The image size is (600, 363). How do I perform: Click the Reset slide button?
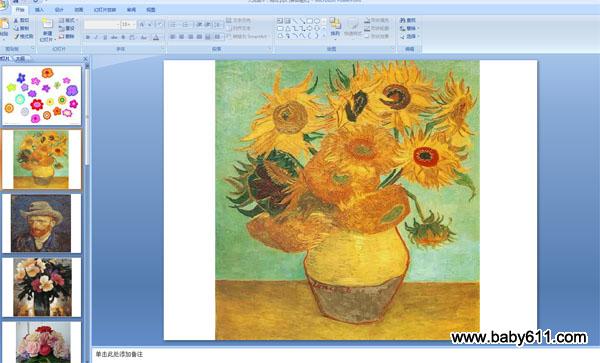(x=67, y=28)
